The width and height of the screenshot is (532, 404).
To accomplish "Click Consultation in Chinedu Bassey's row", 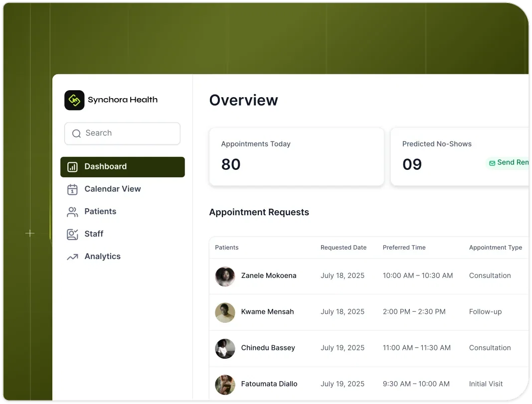I will (x=490, y=348).
